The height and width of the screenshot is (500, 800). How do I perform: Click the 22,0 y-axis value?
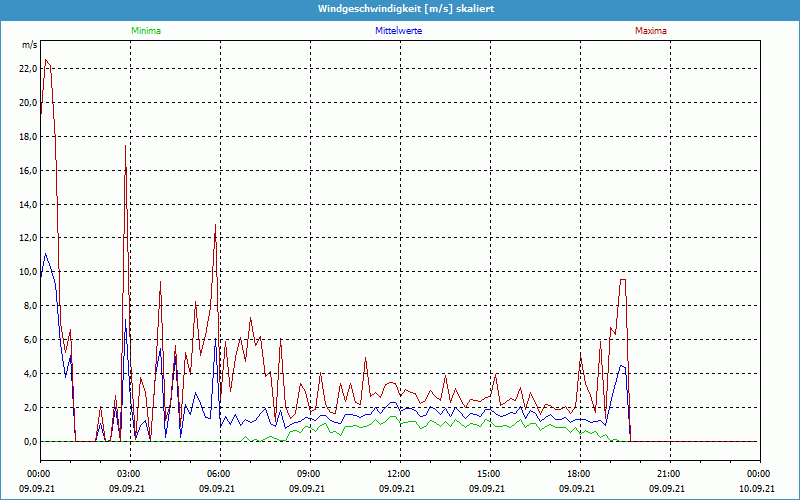(x=28, y=68)
